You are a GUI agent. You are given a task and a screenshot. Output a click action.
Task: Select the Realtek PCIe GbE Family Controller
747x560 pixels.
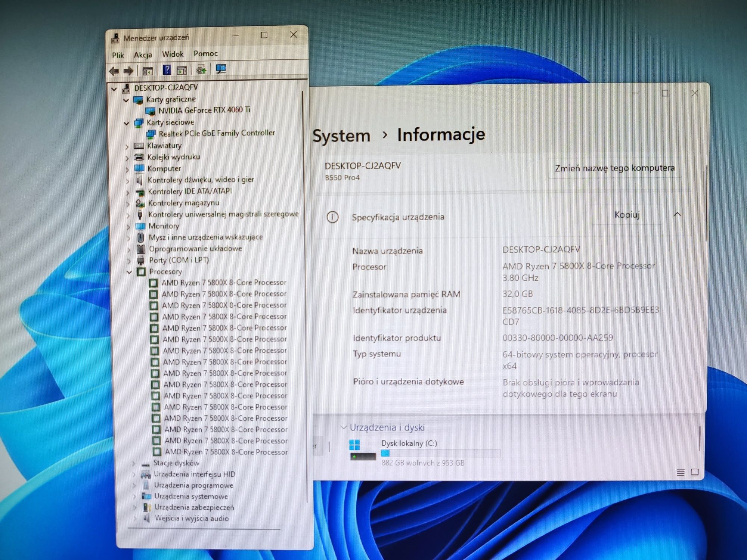(x=217, y=133)
